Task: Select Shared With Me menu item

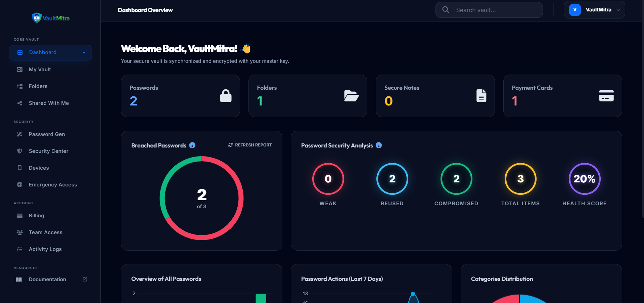Action: [x=50, y=103]
